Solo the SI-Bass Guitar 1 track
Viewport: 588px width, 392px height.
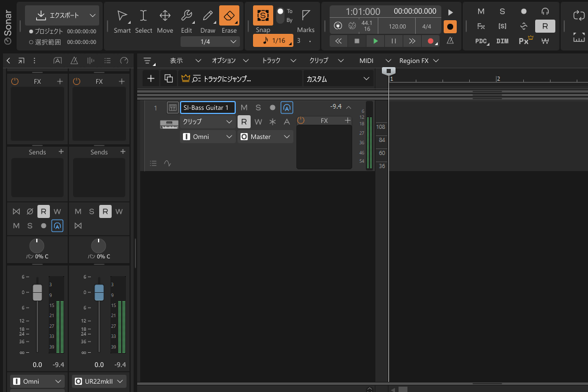click(x=258, y=108)
